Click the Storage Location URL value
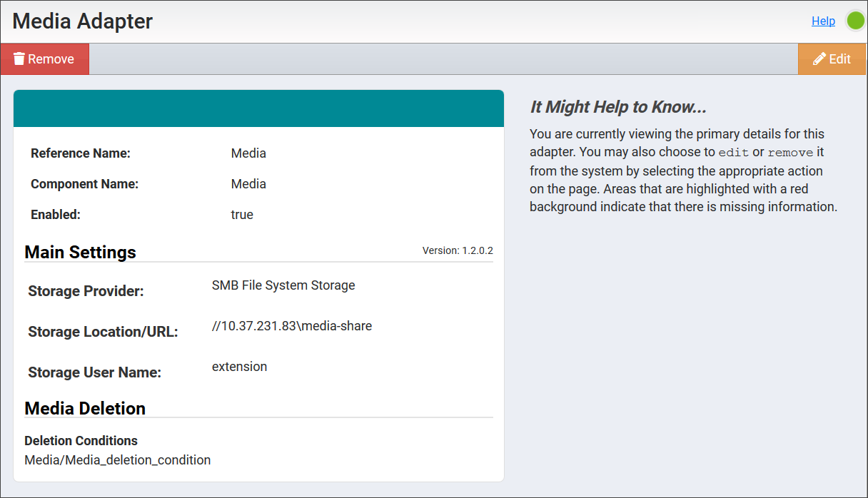This screenshot has height=498, width=868. tap(291, 325)
